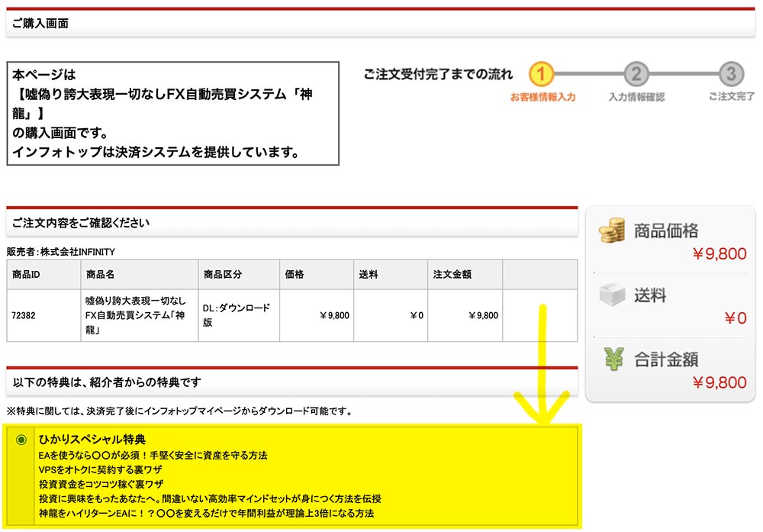763x532 pixels.
Task: Select the ひかりスペシャル特典 radio button
Action: [21, 440]
